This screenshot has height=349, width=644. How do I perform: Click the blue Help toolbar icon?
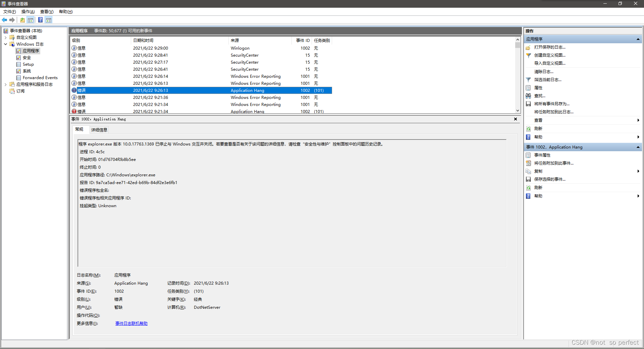[40, 20]
